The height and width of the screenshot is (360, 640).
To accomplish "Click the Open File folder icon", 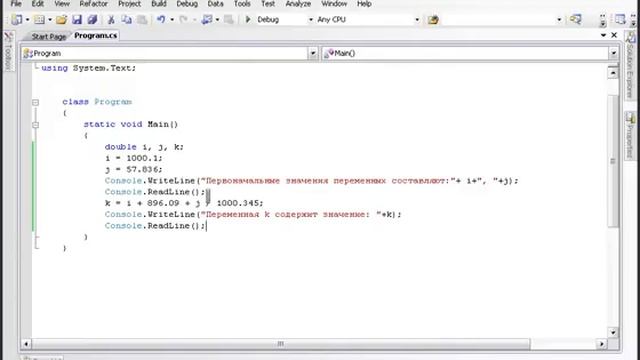I will coord(62,19).
